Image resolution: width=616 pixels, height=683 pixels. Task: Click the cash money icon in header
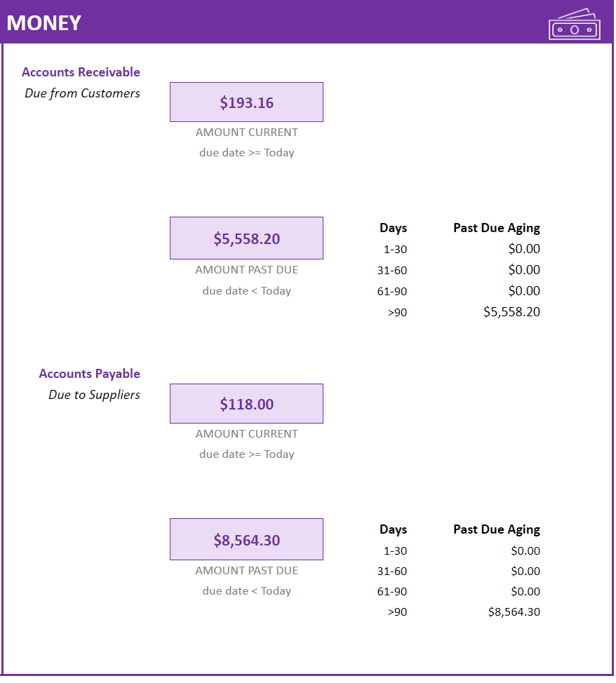pos(574,25)
